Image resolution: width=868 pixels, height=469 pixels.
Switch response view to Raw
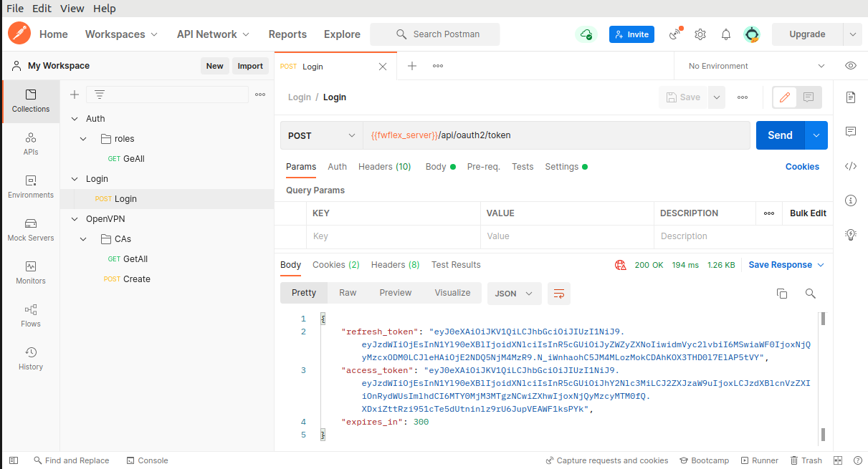(x=348, y=293)
